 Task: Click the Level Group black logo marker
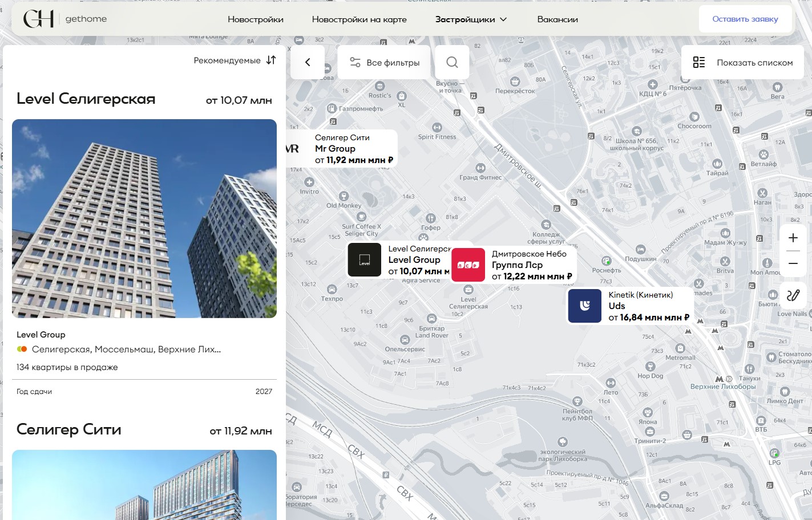(x=365, y=259)
